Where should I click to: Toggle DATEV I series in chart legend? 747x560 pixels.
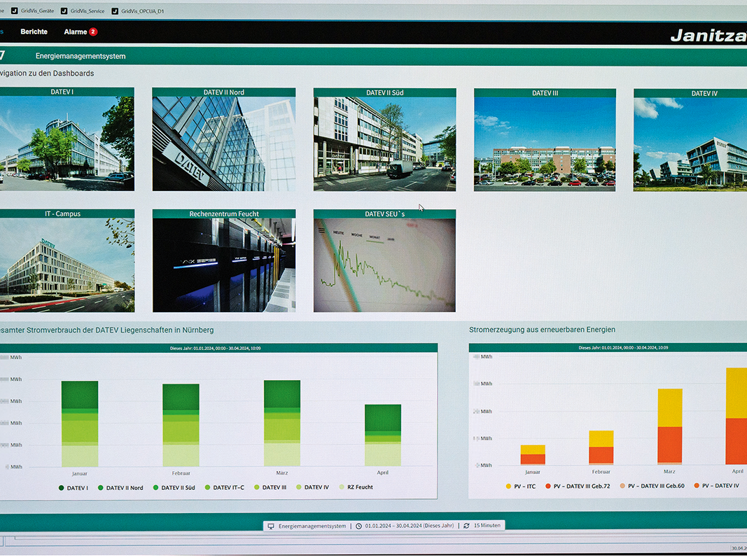click(74, 488)
